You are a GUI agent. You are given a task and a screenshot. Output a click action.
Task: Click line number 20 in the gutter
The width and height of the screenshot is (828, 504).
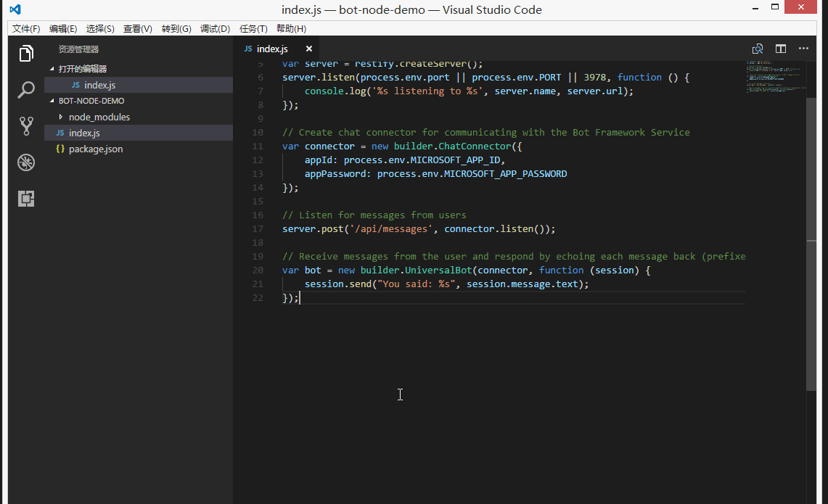tap(258, 270)
